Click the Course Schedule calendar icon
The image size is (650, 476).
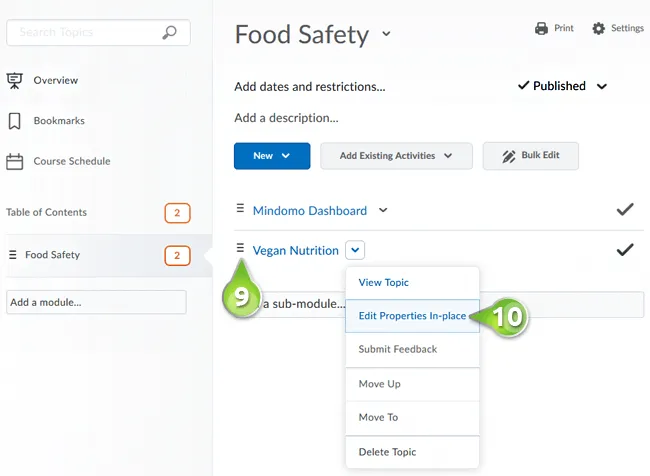pos(15,161)
